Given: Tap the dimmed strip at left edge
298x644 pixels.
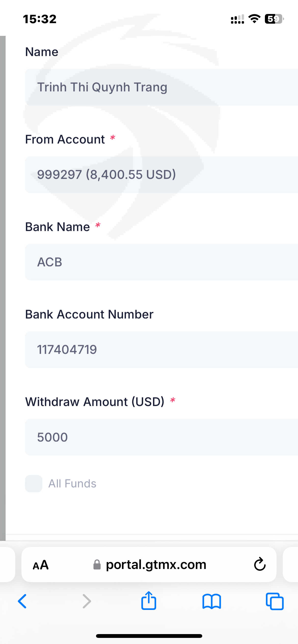Looking at the screenshot, I should 3,280.
